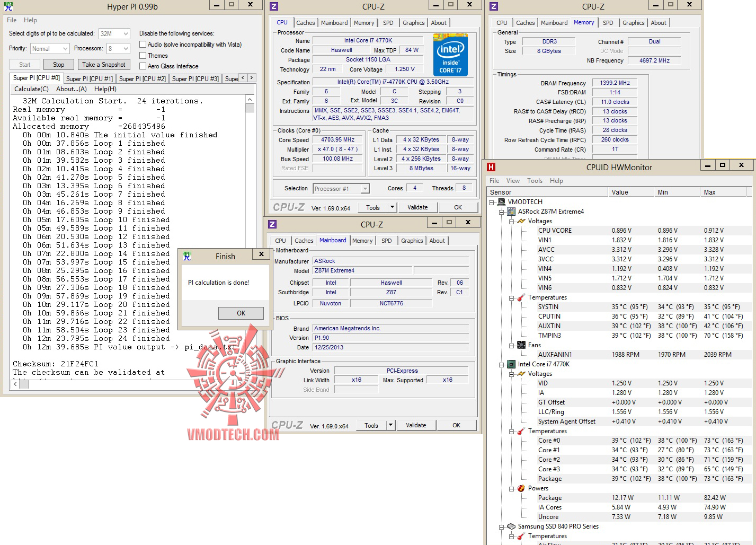The height and width of the screenshot is (545, 756).
Task: Open the Priority Normal dropdown
Action: coord(65,49)
